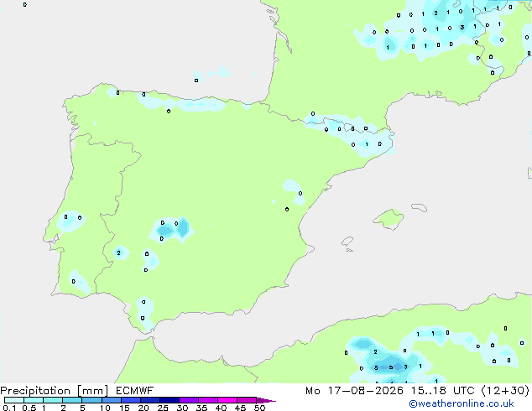Click the "40" legend scale value
532x411 pixels.
[x=221, y=408]
